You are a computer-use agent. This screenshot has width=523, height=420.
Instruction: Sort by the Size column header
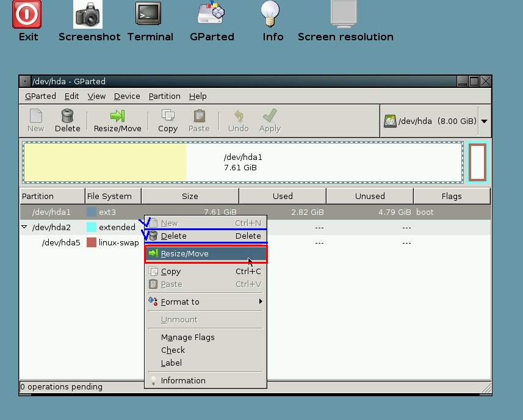[x=190, y=196]
